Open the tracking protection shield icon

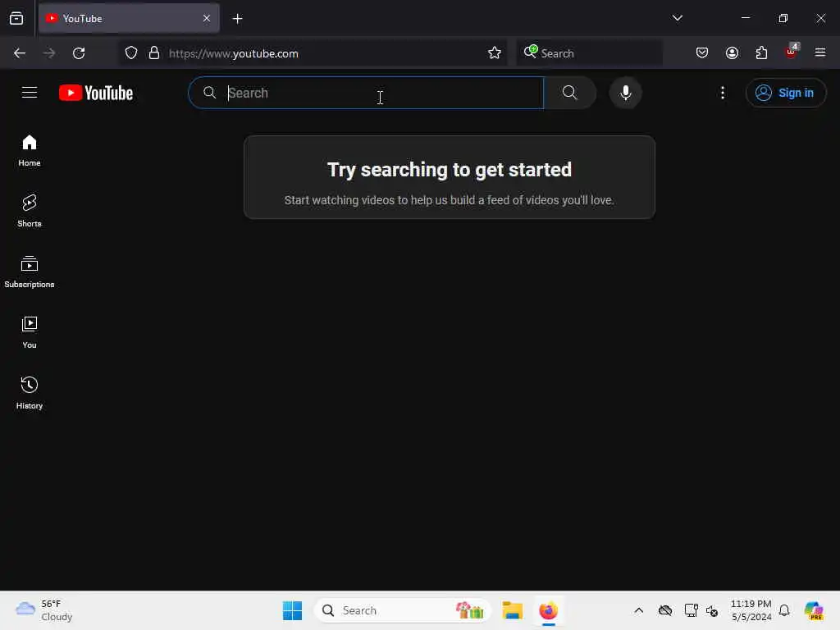pyautogui.click(x=131, y=53)
